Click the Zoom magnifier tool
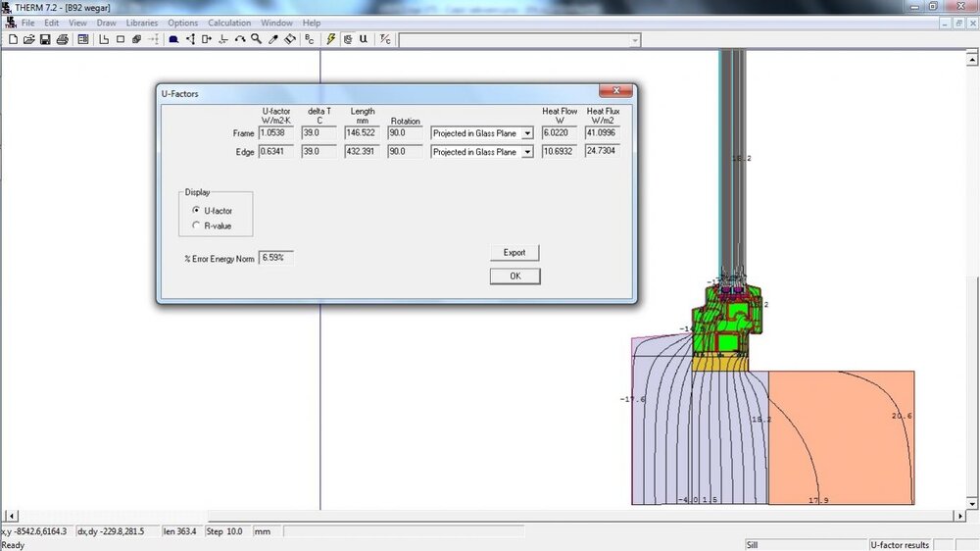This screenshot has width=980, height=551. 256,39
